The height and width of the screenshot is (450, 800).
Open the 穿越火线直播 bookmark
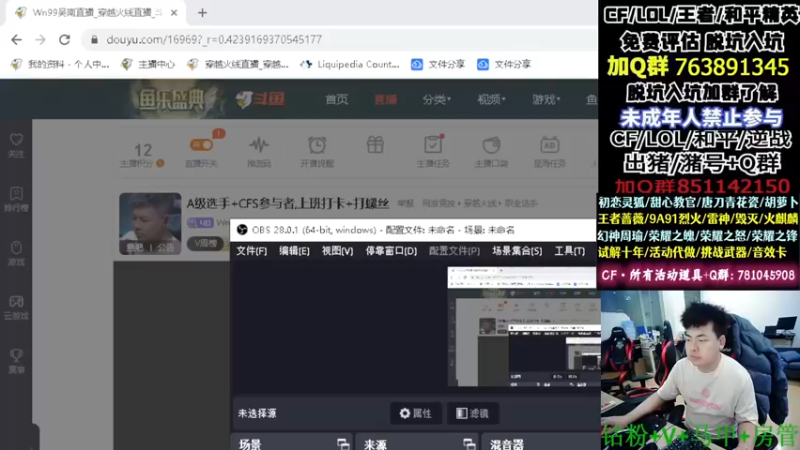click(x=238, y=64)
